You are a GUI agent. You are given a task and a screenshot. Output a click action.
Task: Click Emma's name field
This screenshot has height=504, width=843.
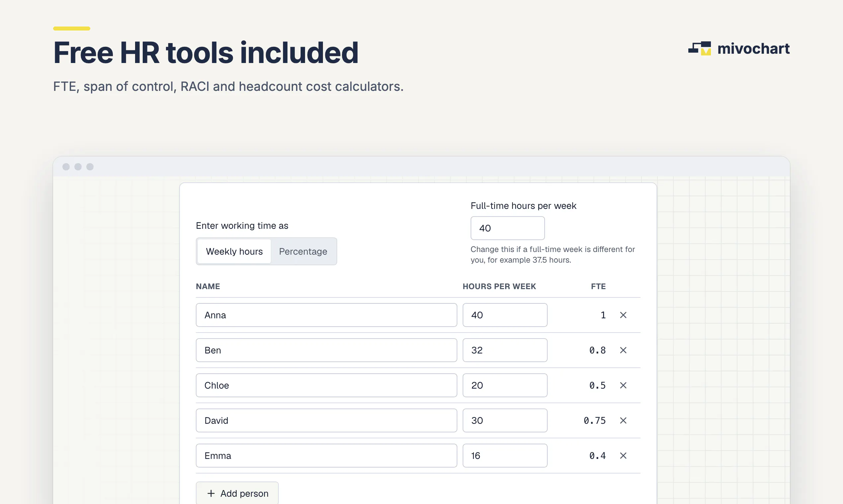tap(326, 456)
